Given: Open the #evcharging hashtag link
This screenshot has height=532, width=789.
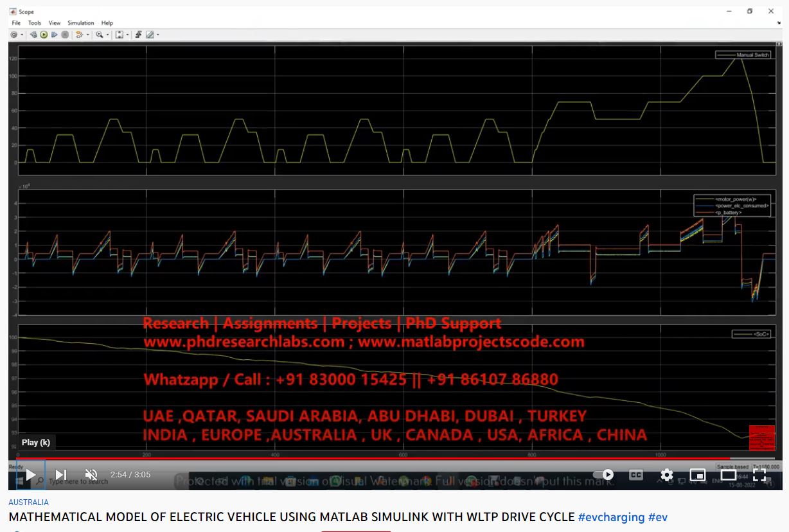Looking at the screenshot, I should [611, 517].
